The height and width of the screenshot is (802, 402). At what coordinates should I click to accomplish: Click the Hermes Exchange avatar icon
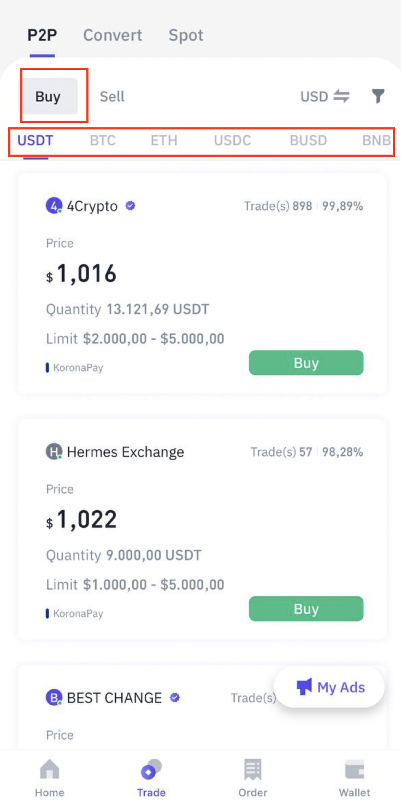(x=54, y=452)
